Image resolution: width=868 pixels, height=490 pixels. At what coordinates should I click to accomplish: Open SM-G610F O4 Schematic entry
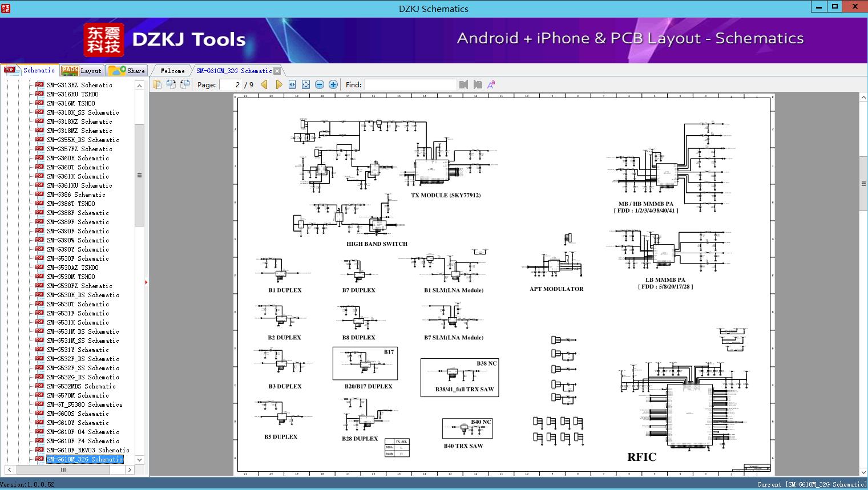(83, 432)
